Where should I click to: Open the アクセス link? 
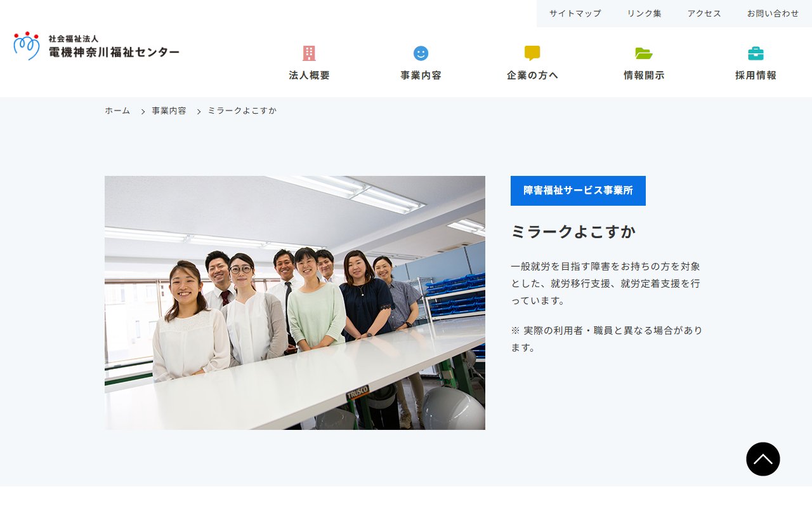(705, 13)
